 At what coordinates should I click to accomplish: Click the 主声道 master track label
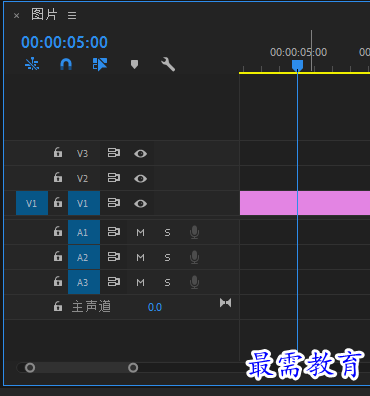(x=91, y=307)
